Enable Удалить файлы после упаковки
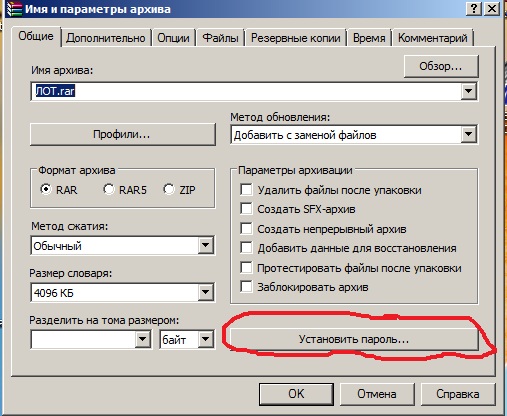 tap(246, 190)
